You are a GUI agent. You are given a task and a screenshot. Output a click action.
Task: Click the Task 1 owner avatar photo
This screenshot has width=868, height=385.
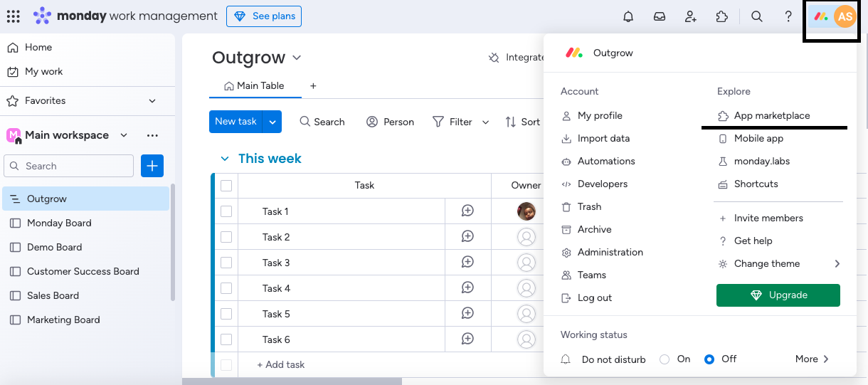click(526, 211)
